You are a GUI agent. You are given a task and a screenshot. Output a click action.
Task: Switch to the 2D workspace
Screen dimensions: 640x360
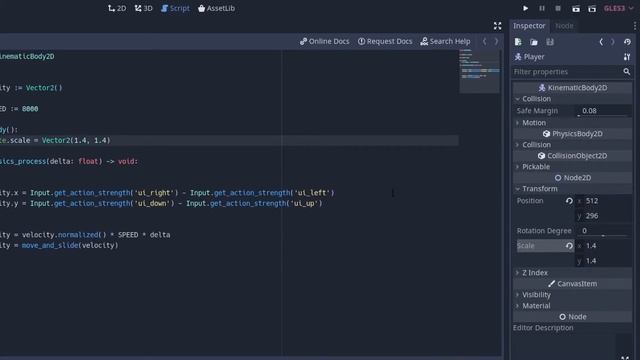click(x=117, y=8)
